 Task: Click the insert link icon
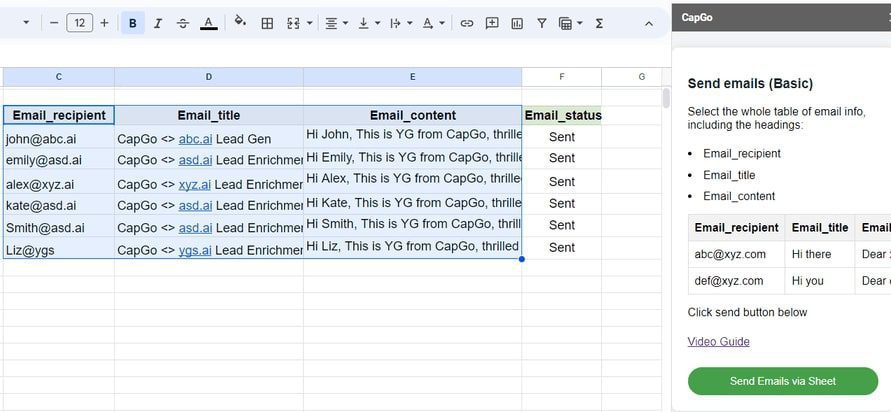(x=467, y=23)
